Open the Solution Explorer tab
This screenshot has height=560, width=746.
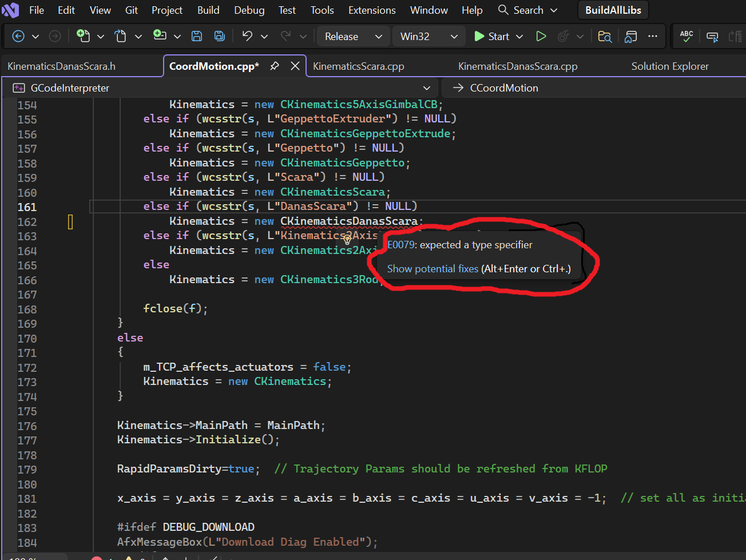tap(669, 66)
